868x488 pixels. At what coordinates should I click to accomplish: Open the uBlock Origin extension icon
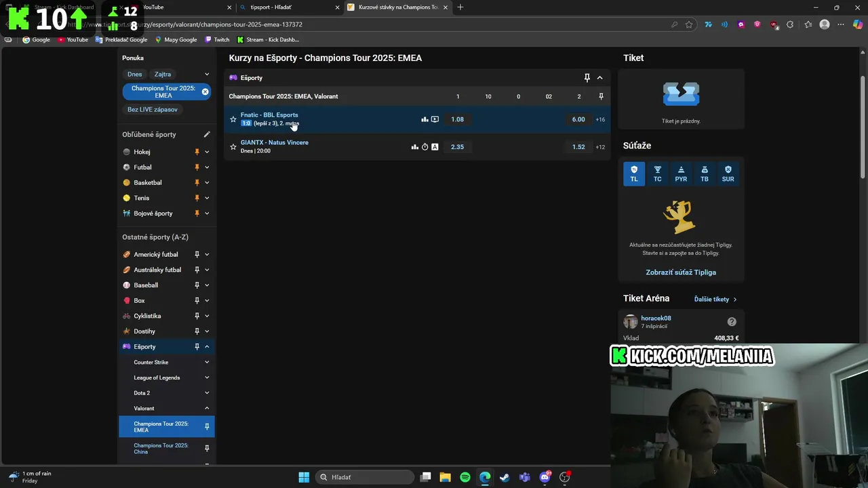[x=774, y=24]
